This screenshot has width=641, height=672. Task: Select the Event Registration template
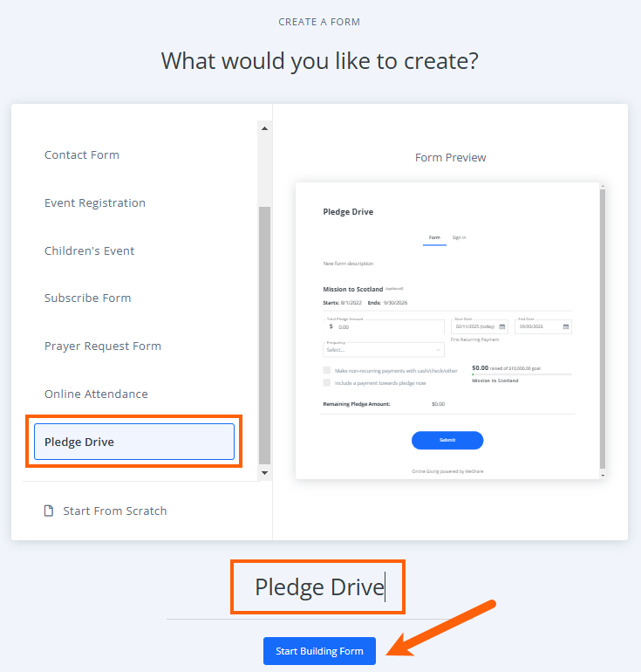[x=95, y=202]
